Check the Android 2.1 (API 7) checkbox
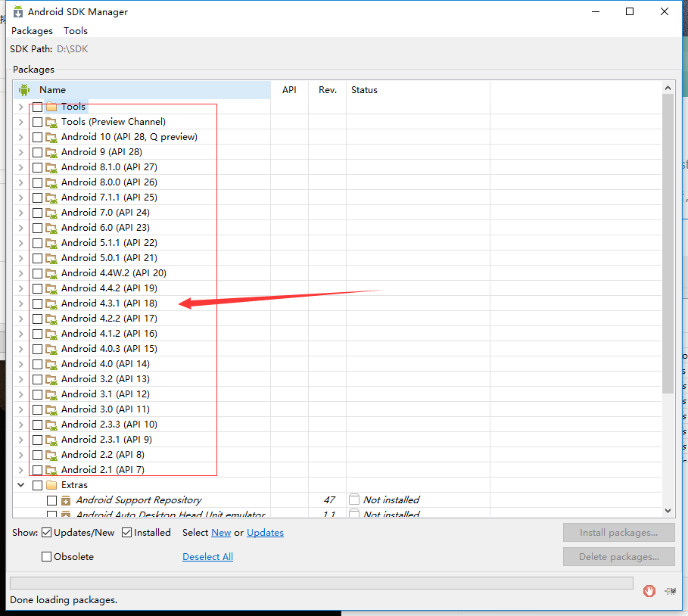The width and height of the screenshot is (688, 616). 37,471
